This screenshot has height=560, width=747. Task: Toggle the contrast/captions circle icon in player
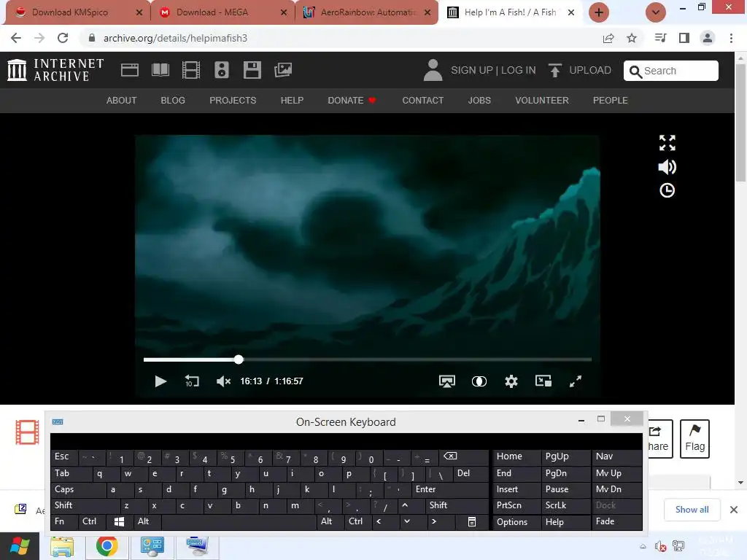[x=479, y=381]
